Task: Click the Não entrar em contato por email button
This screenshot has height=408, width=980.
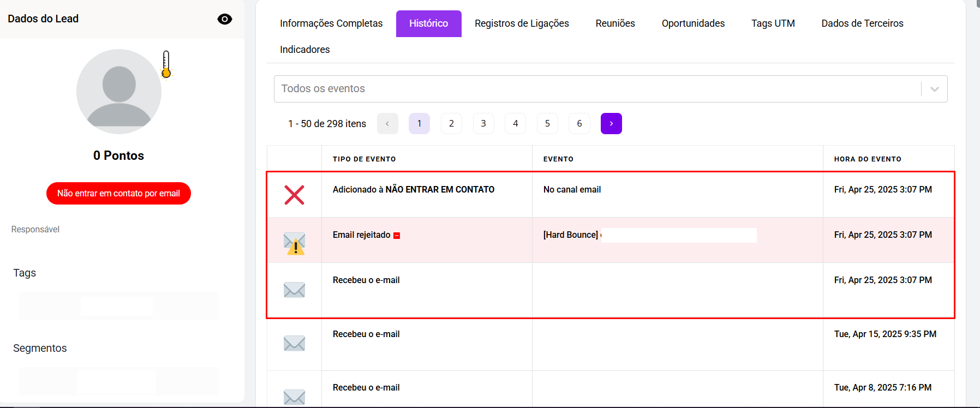Action: click(x=118, y=194)
